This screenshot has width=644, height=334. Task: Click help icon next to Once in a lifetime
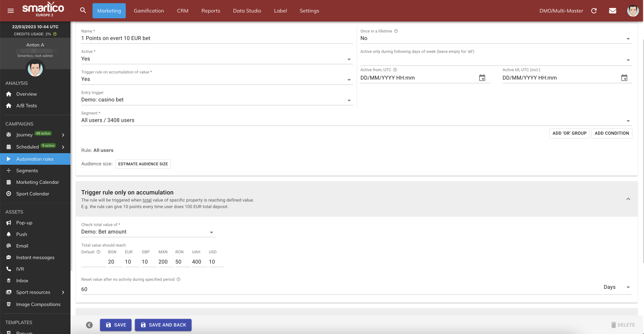pyautogui.click(x=396, y=31)
